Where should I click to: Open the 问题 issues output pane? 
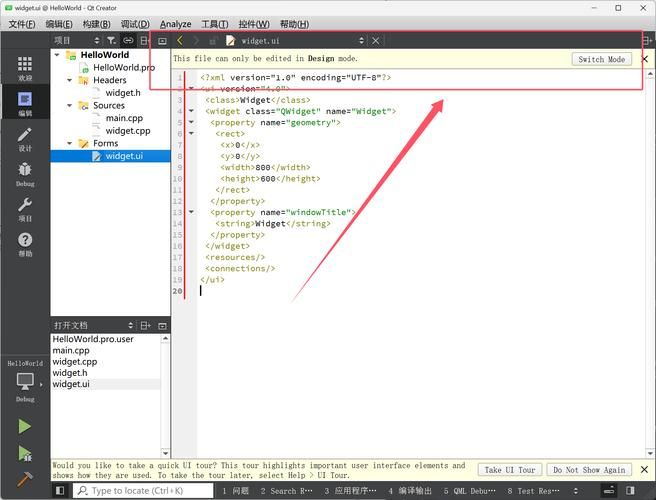point(236,490)
